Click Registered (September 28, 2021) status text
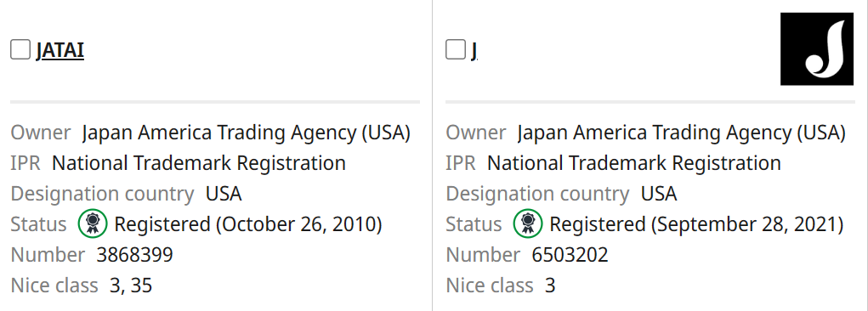The height and width of the screenshot is (311, 868). 696,224
